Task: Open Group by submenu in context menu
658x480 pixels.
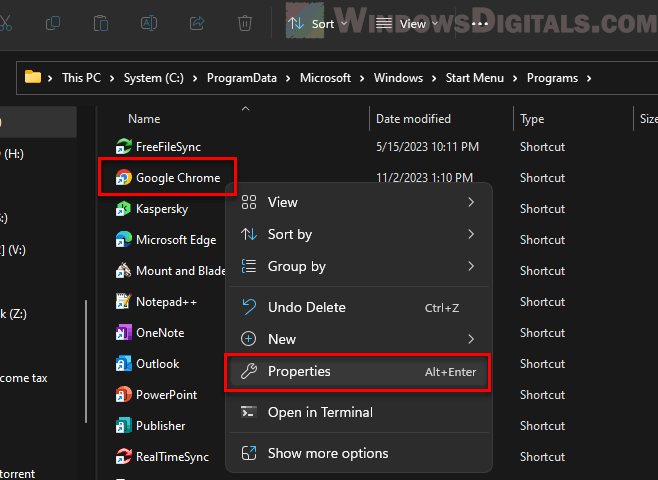Action: [x=359, y=266]
